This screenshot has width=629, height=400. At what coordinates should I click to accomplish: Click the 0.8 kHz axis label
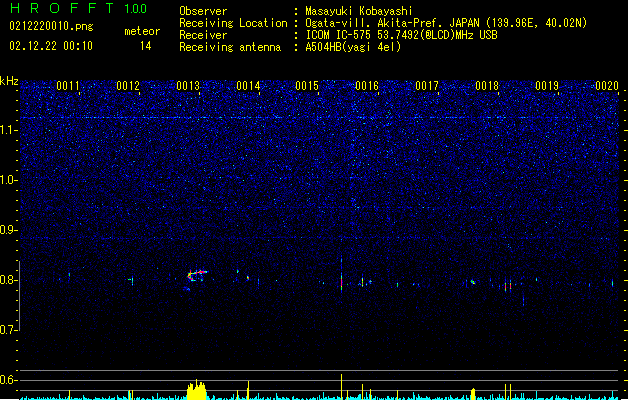(9, 280)
